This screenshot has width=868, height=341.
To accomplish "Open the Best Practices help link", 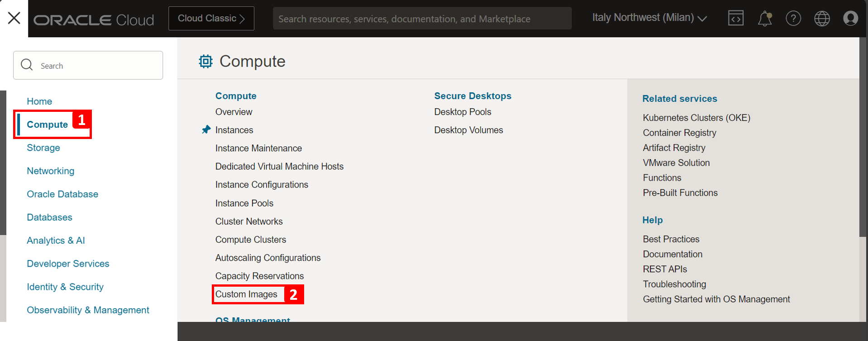I will point(671,239).
